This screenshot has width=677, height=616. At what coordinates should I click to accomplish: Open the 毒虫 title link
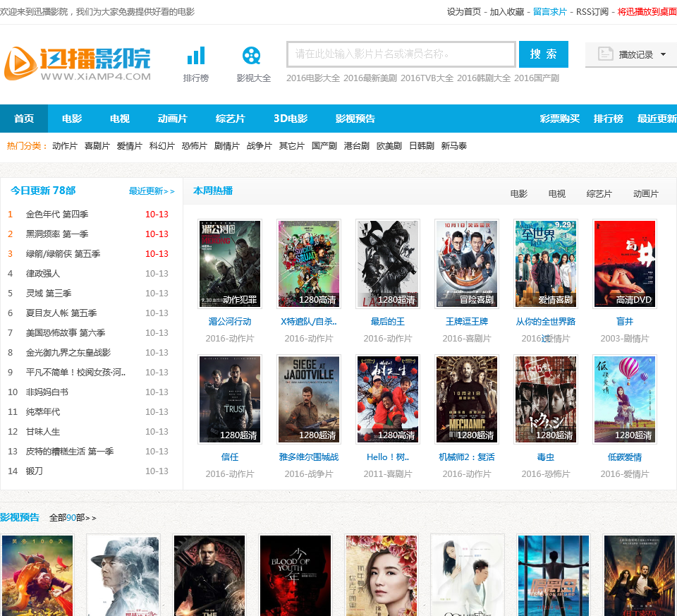(546, 457)
